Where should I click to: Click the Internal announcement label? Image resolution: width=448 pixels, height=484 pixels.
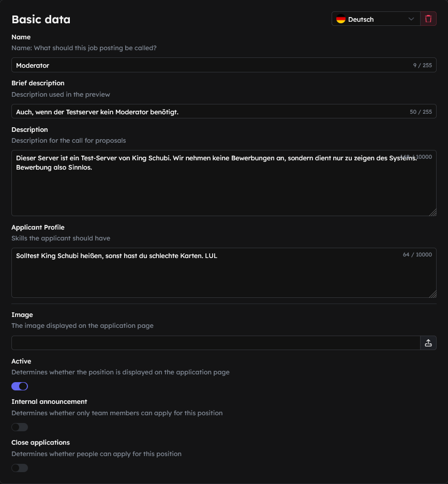click(49, 402)
